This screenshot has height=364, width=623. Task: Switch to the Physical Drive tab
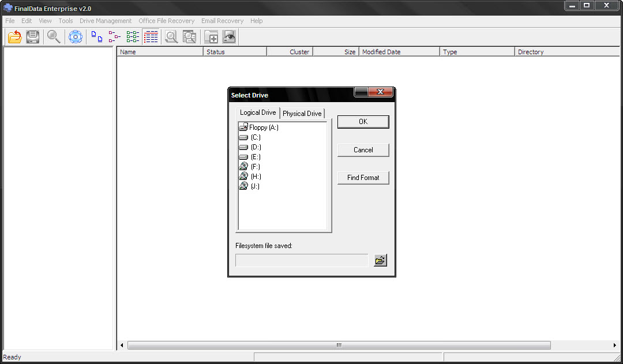pos(302,114)
